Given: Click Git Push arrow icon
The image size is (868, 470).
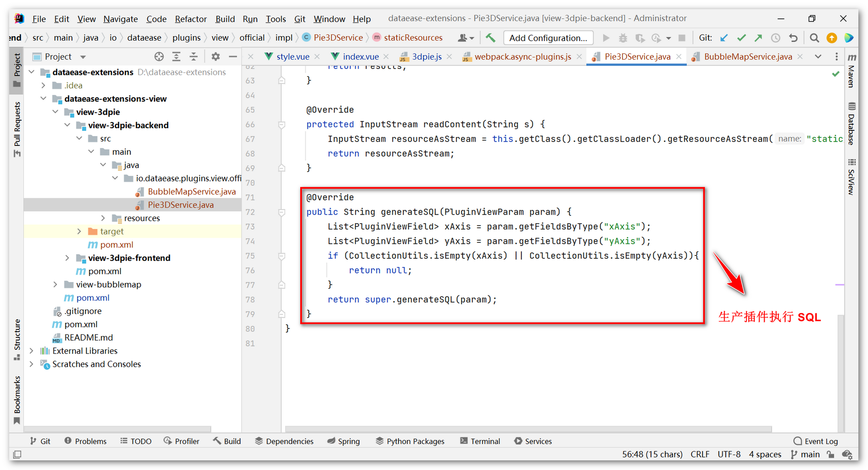Looking at the screenshot, I should pyautogui.click(x=758, y=38).
